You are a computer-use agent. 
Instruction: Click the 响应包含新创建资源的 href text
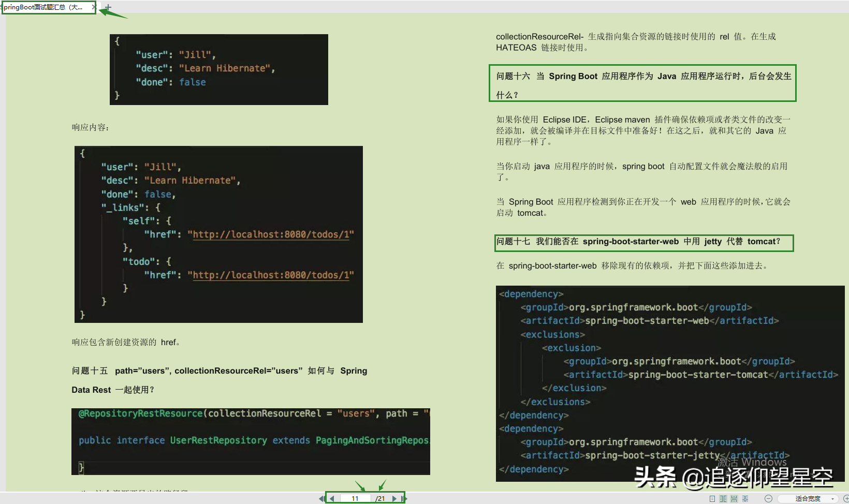(126, 342)
